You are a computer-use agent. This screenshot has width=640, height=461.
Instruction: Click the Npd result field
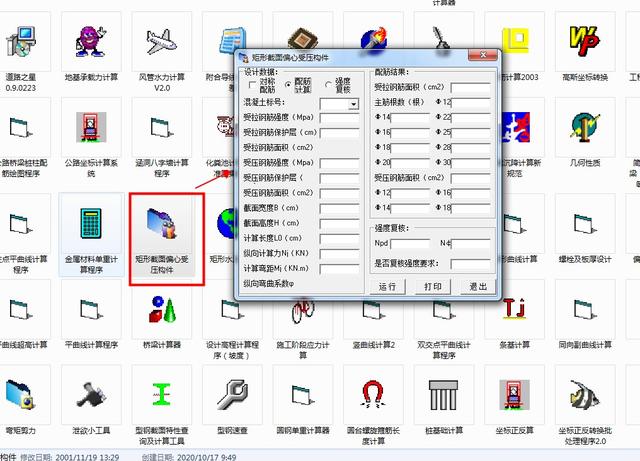point(410,244)
